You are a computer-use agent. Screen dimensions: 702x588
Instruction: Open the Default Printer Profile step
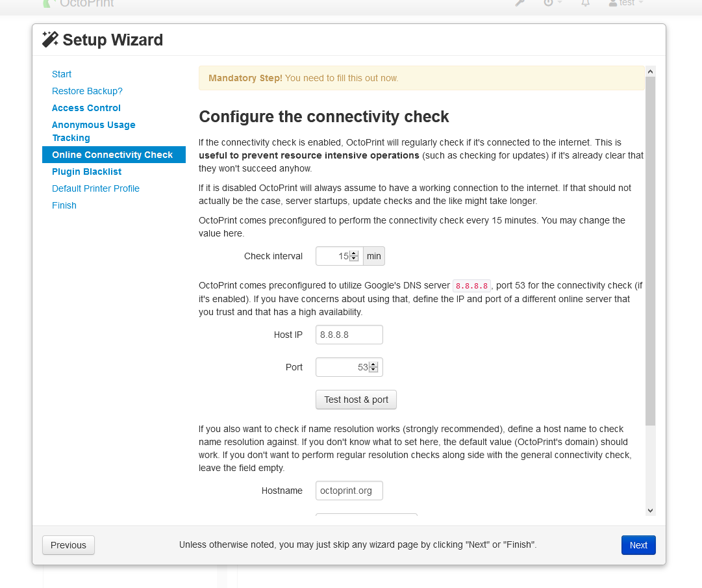95,188
